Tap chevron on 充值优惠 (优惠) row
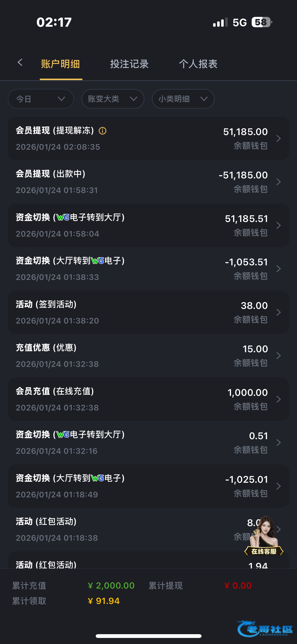This screenshot has width=297, height=644. pyautogui.click(x=278, y=356)
